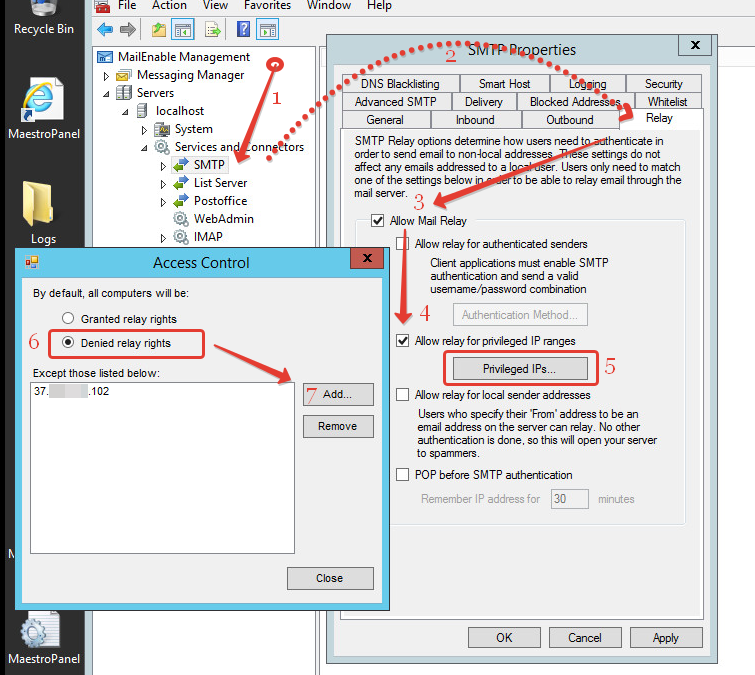Image resolution: width=755 pixels, height=675 pixels.
Task: Toggle the show/hide console tree icon
Action: point(182,30)
